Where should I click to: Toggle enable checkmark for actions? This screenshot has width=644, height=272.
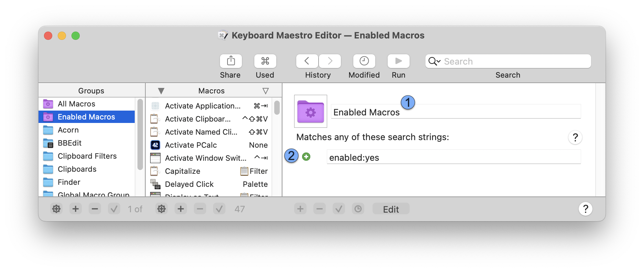[x=338, y=209]
